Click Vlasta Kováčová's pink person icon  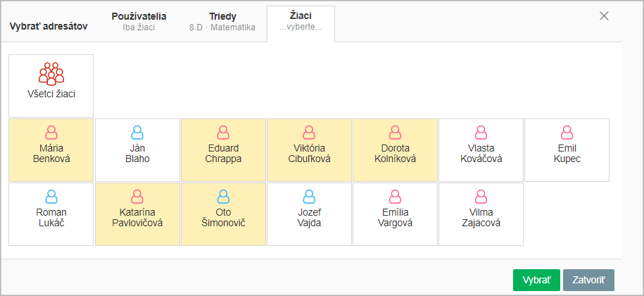(x=481, y=132)
